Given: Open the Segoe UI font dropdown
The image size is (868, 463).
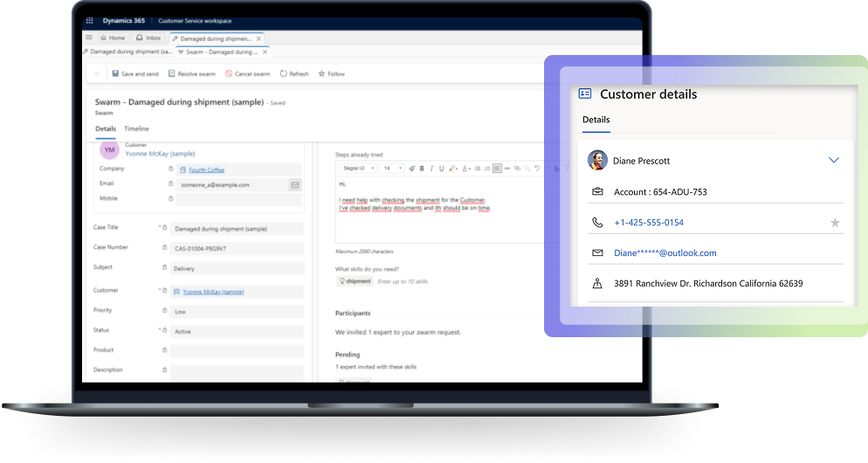Looking at the screenshot, I should pyautogui.click(x=358, y=168).
